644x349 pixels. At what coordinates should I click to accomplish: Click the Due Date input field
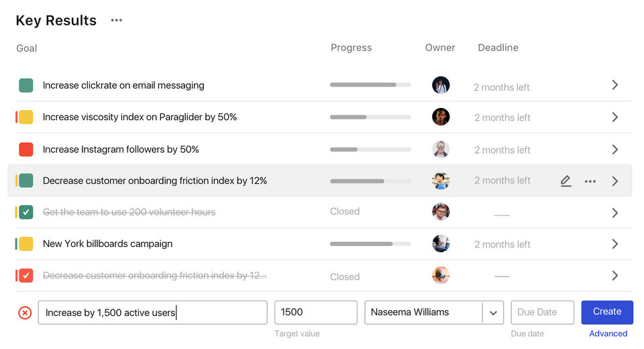(x=542, y=313)
